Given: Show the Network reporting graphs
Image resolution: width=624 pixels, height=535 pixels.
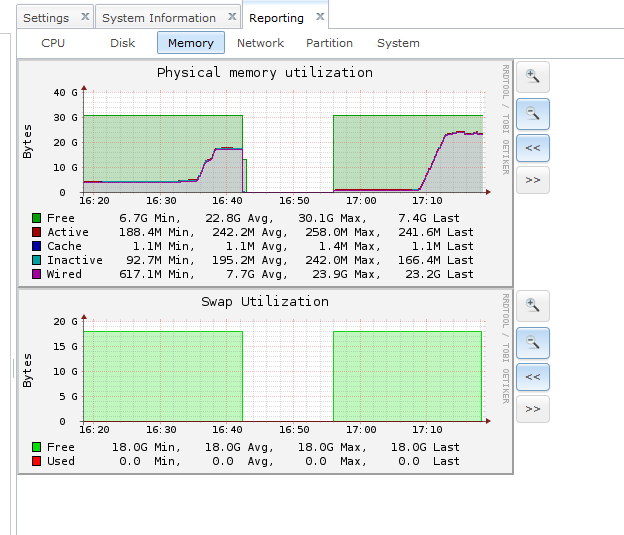Looking at the screenshot, I should [260, 43].
